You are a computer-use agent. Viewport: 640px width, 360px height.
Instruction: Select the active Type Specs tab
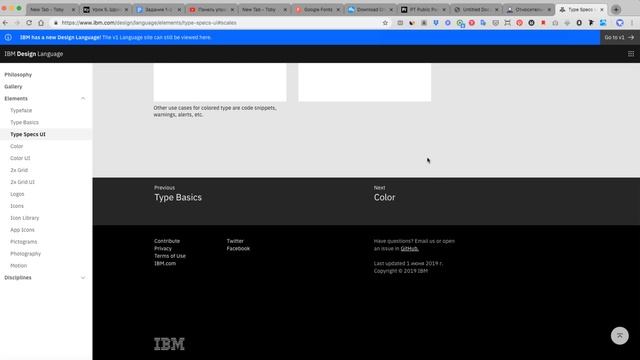(581, 9)
